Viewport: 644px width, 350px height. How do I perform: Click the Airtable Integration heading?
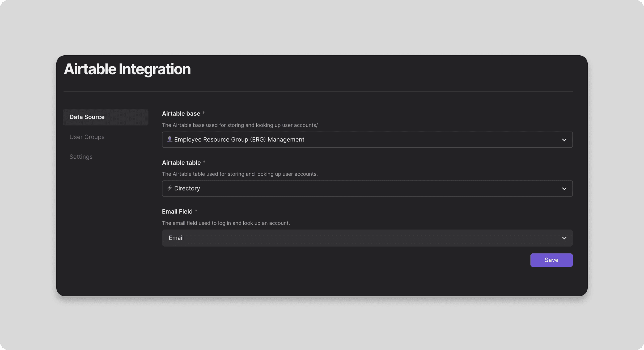pos(127,69)
